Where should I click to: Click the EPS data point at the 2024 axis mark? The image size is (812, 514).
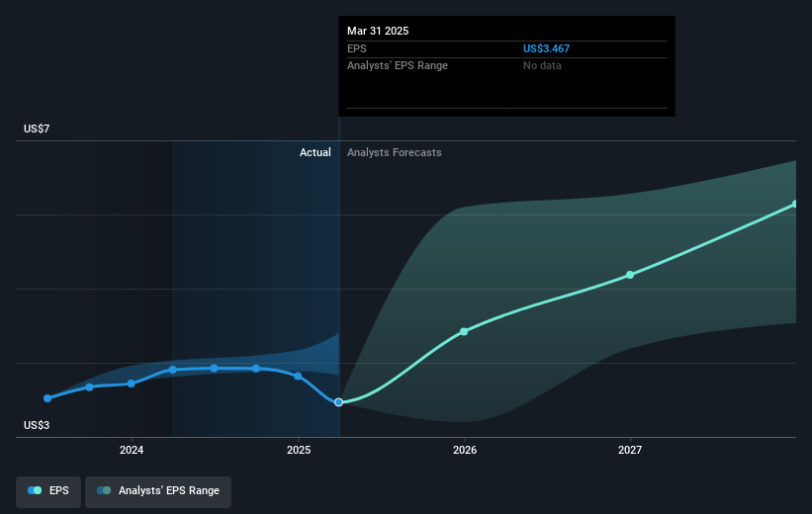(x=131, y=384)
